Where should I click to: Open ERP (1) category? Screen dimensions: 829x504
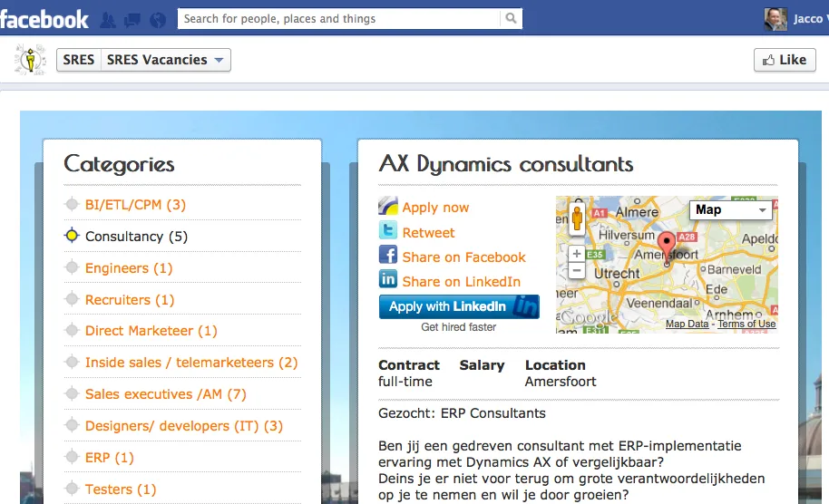tap(110, 458)
